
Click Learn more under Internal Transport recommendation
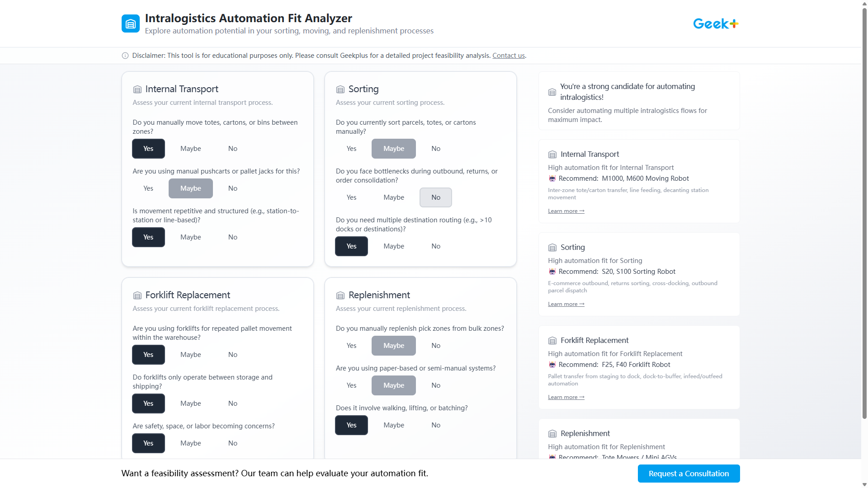566,211
